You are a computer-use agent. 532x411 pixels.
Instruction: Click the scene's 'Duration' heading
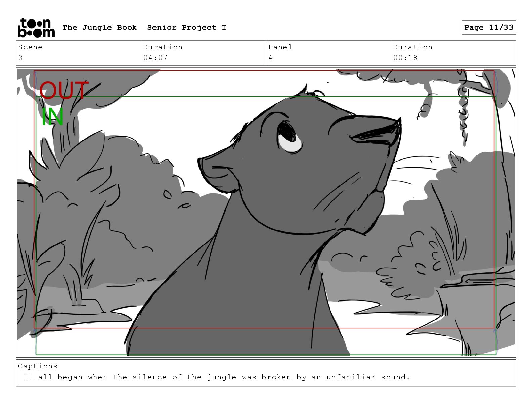pos(163,47)
